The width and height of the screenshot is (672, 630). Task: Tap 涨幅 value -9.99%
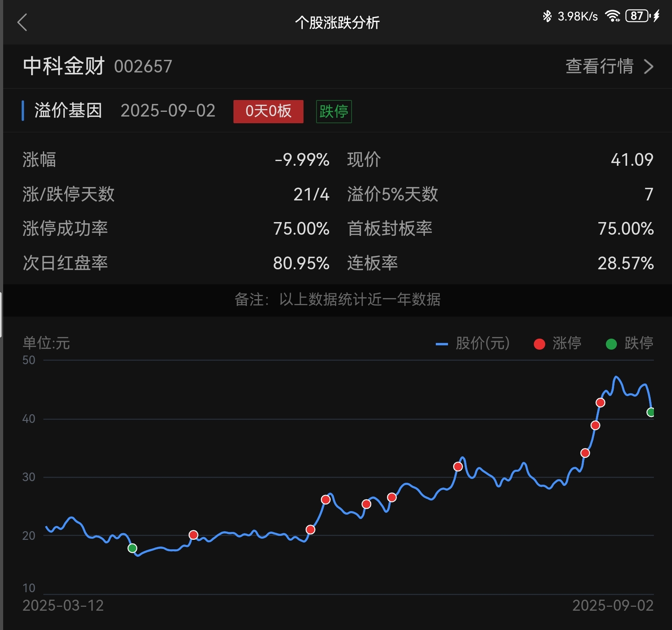(x=302, y=160)
